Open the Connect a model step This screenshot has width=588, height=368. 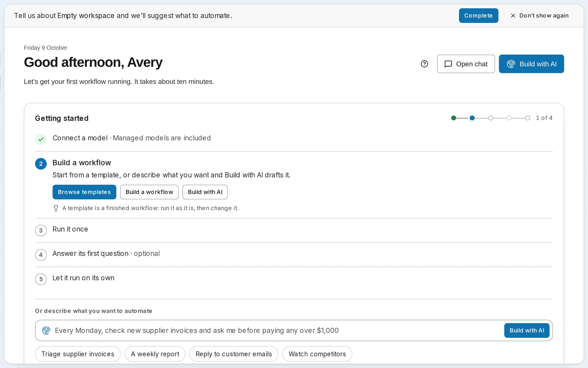click(x=294, y=139)
